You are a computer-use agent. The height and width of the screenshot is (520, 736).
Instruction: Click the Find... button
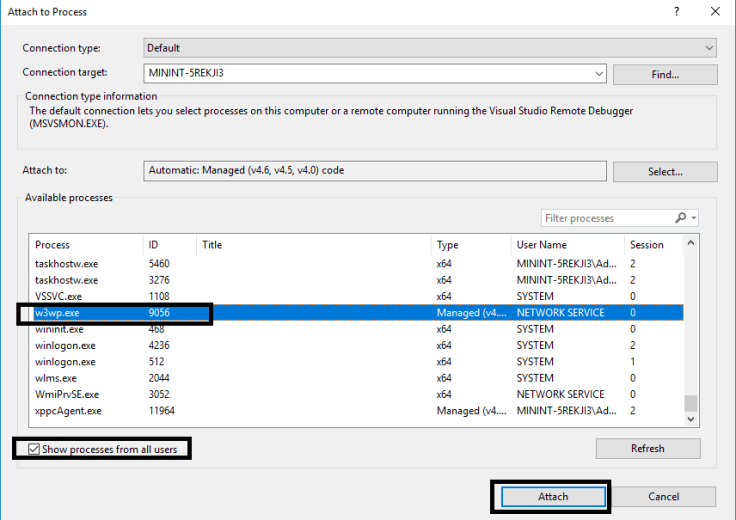(664, 75)
